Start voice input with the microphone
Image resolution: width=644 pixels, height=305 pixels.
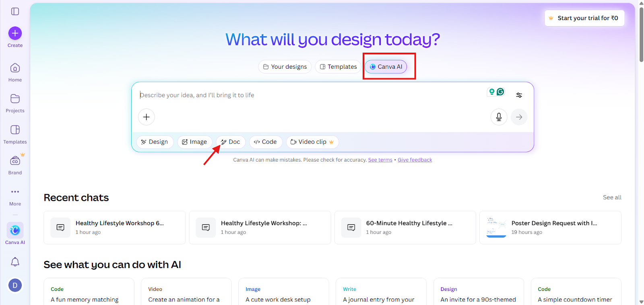point(499,117)
